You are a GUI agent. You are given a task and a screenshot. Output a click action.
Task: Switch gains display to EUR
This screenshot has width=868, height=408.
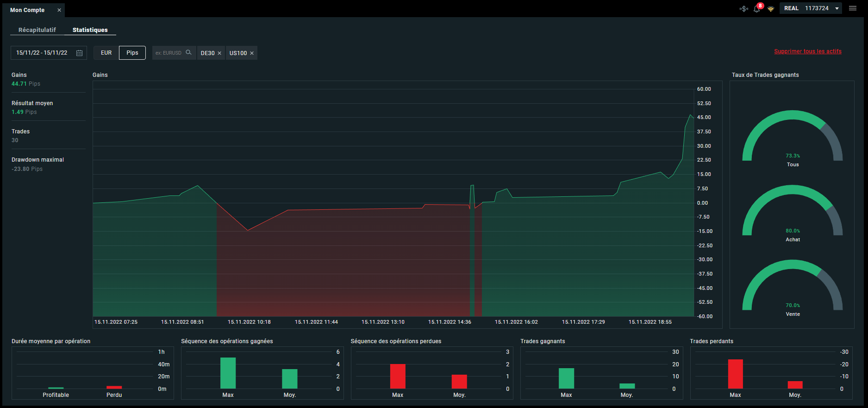pyautogui.click(x=106, y=53)
